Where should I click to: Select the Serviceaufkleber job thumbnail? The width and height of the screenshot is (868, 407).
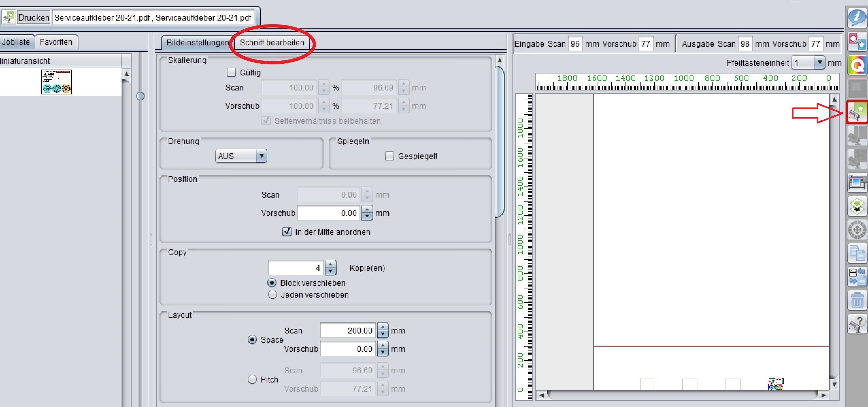(56, 82)
